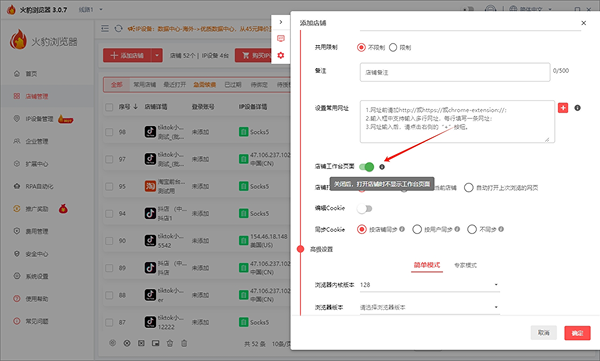Switch to the 常用店铺 filter tab

click(145, 85)
